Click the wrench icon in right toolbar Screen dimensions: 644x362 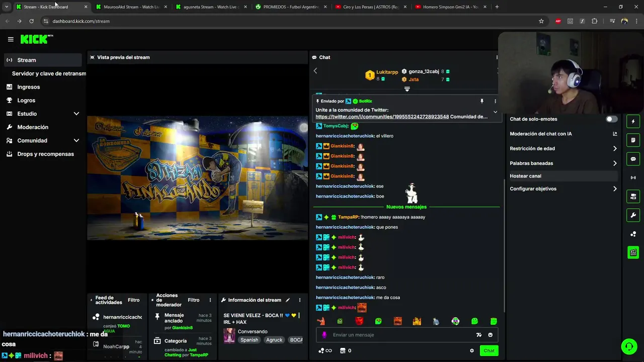[633, 215]
